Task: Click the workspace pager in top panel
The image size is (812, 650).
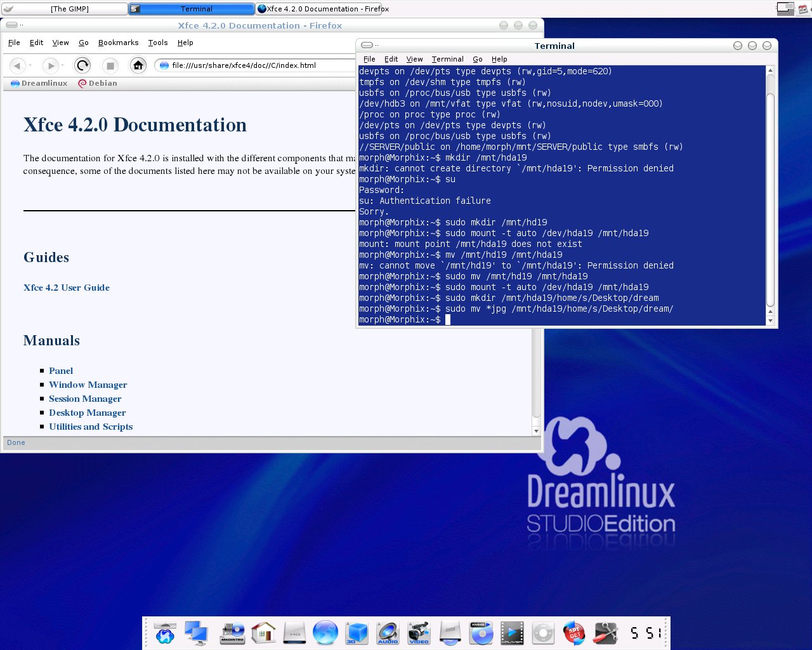Action: 785,9
